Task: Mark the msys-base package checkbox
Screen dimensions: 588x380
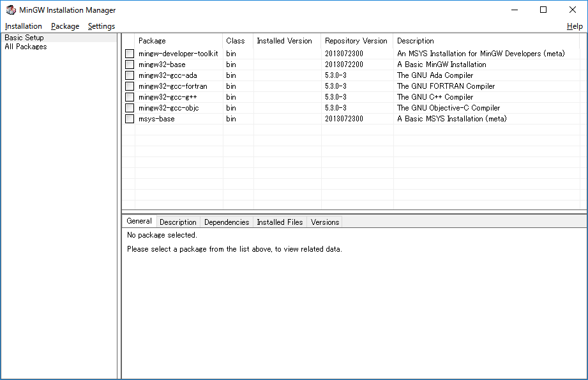Action: [130, 119]
